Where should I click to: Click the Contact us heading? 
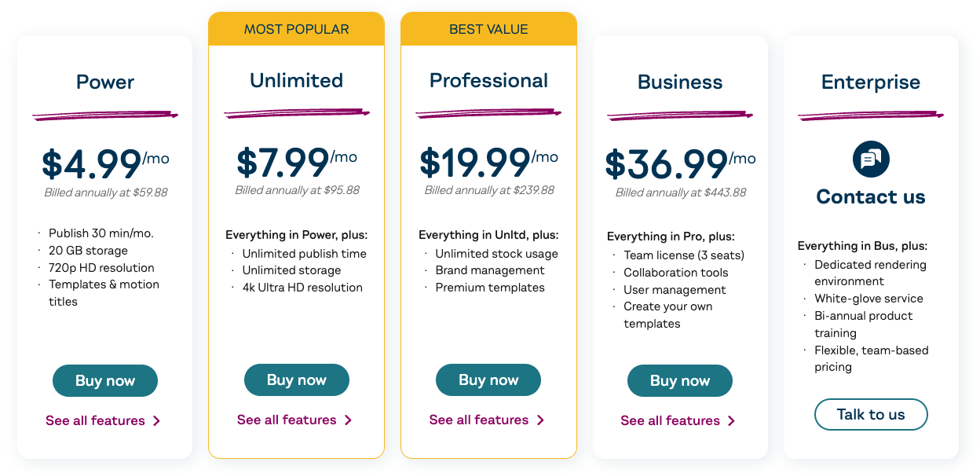click(871, 196)
